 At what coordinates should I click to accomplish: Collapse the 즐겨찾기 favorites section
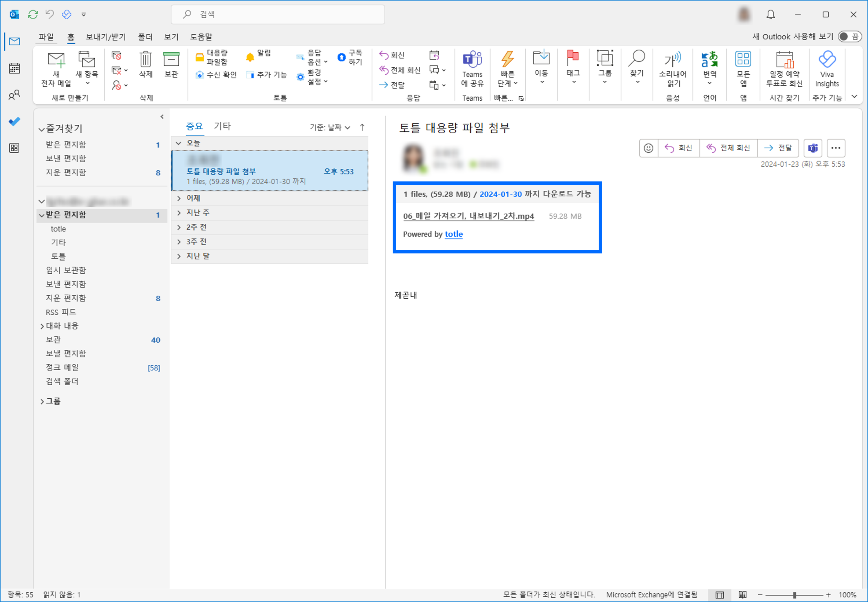pyautogui.click(x=41, y=129)
